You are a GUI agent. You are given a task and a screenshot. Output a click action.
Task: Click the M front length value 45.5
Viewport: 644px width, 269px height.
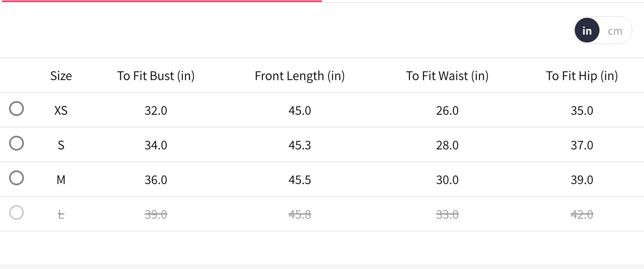[x=300, y=180]
